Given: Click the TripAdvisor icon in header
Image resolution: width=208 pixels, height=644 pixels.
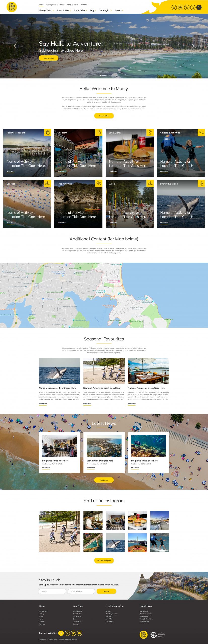Looking at the screenshot, I should (x=180, y=7).
